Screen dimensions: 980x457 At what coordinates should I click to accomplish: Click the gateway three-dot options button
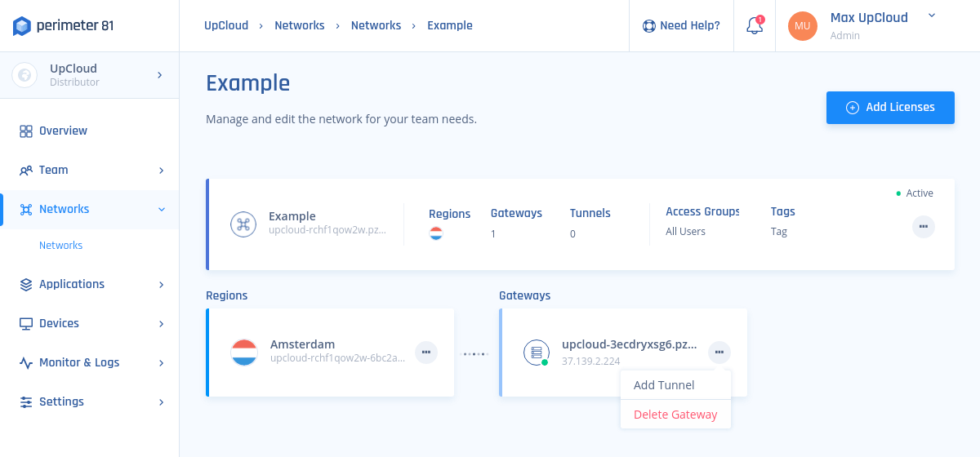pyautogui.click(x=719, y=353)
